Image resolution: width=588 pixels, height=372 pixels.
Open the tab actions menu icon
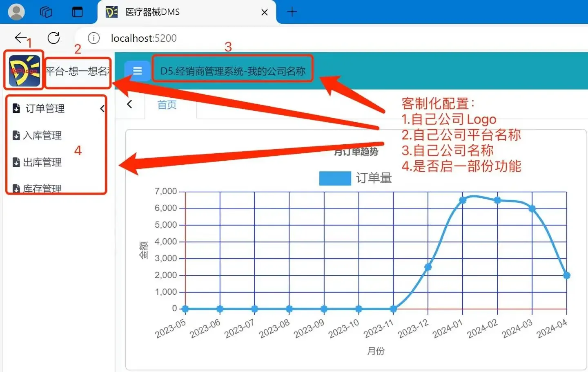pyautogui.click(x=77, y=12)
